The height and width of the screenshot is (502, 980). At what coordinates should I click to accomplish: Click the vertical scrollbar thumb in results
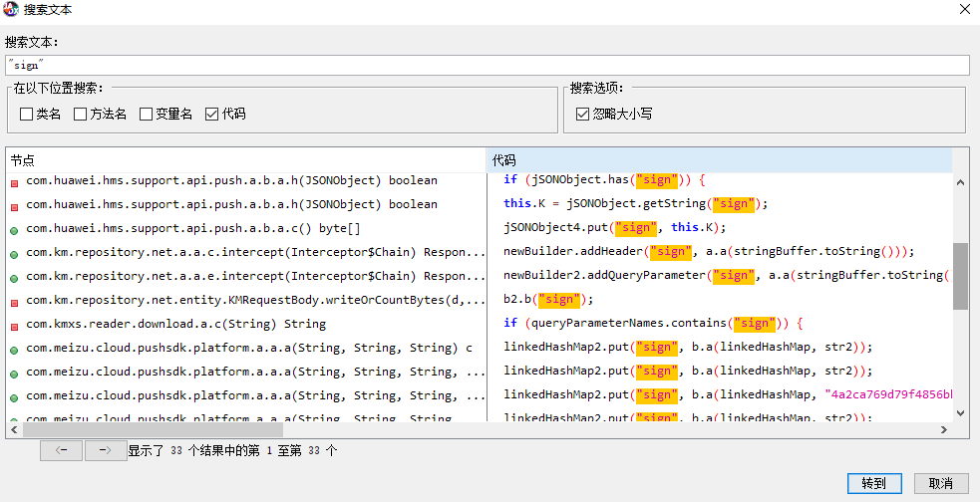[960, 276]
